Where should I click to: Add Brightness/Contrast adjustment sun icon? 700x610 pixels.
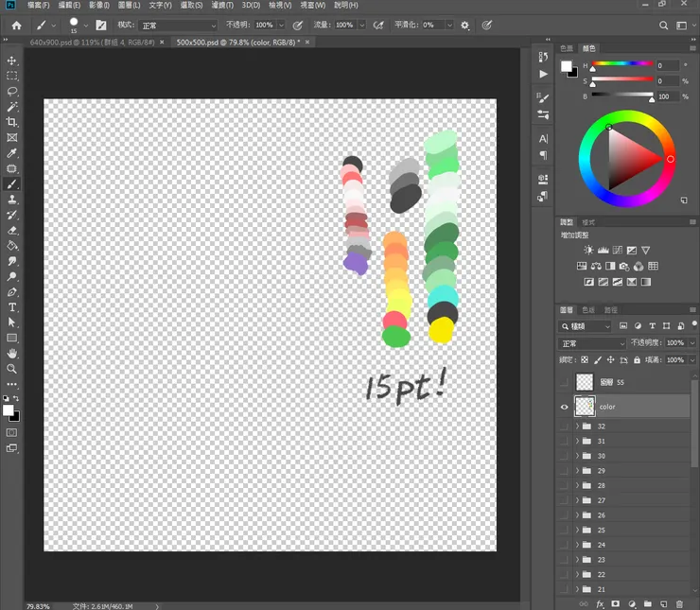tap(588, 251)
